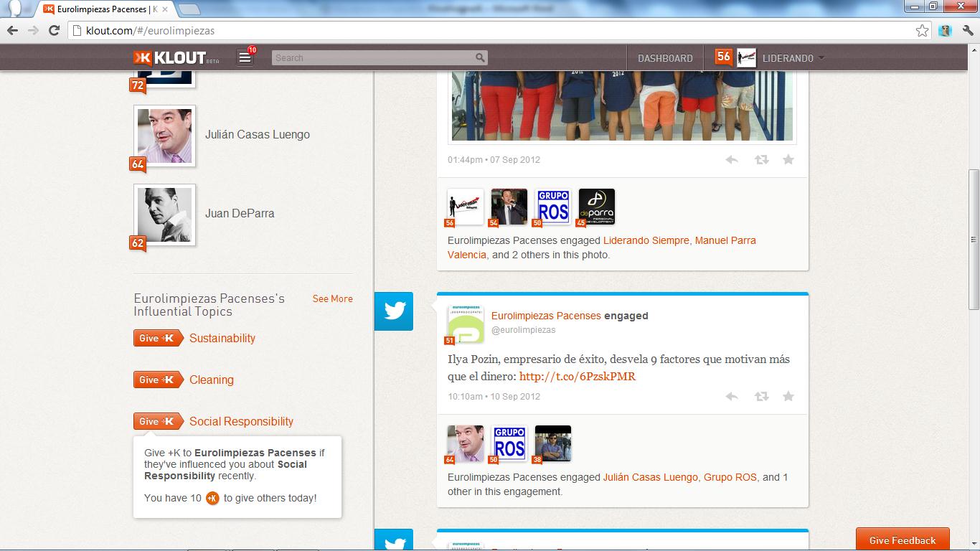Open Eurolimpiezas Pacenses link in tweet header
Viewport: 980px width, 551px height.
click(x=546, y=316)
